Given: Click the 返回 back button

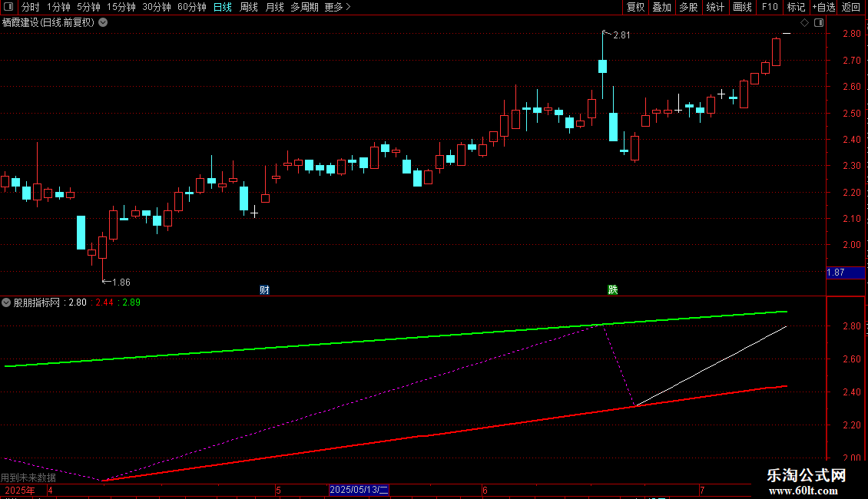Looking at the screenshot, I should pyautogui.click(x=851, y=7).
